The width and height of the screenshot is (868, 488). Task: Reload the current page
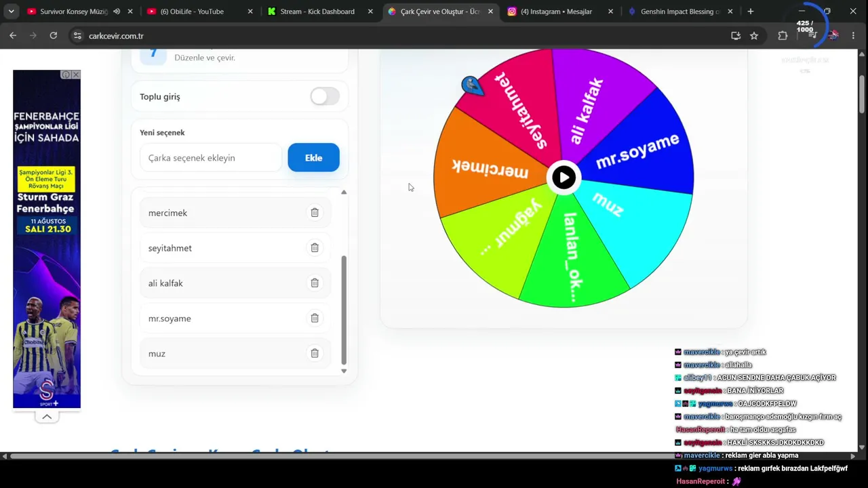[x=54, y=36]
